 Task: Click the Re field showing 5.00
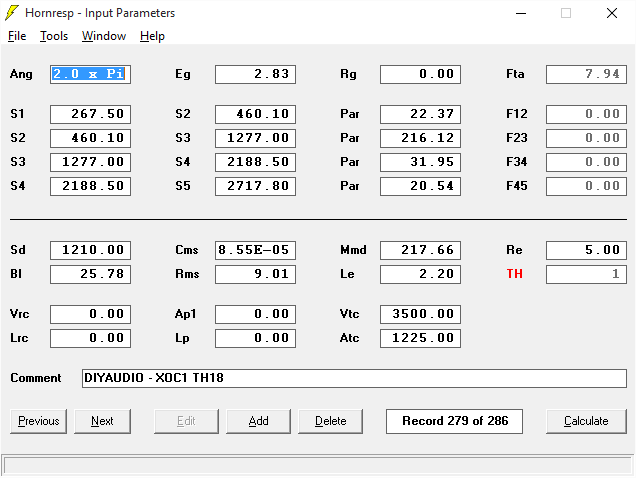586,250
